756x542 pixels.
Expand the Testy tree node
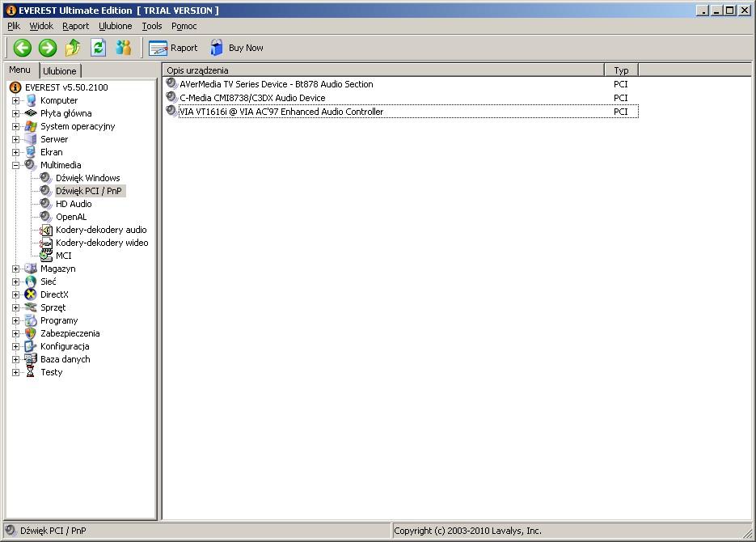pos(15,373)
